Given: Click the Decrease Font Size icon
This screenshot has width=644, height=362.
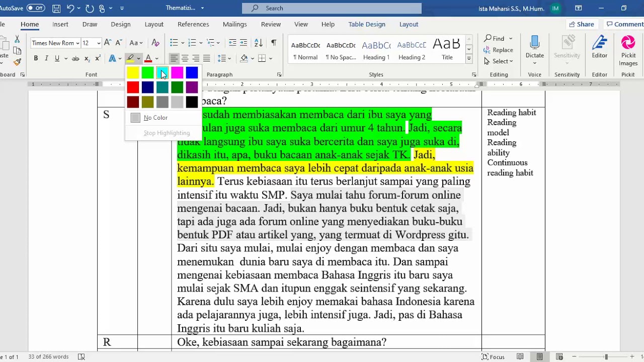Looking at the screenshot, I should 119,43.
